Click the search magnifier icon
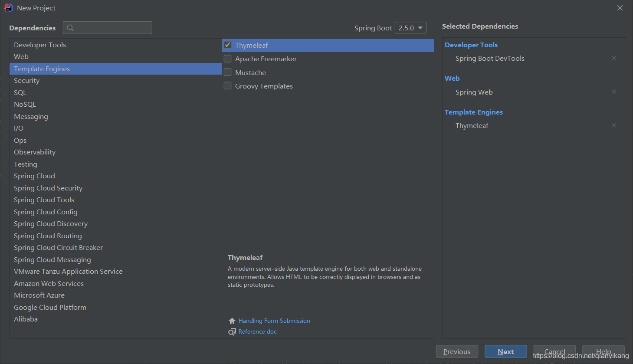The image size is (633, 364). click(70, 28)
